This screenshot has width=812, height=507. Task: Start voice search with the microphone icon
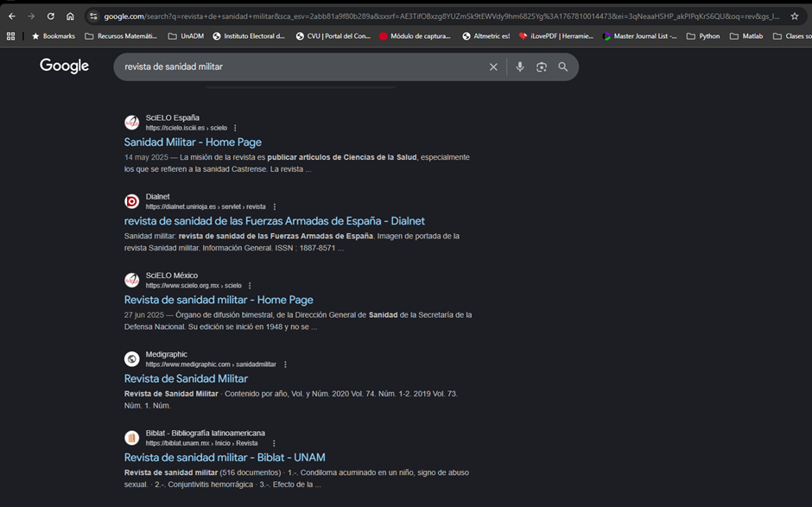(519, 67)
